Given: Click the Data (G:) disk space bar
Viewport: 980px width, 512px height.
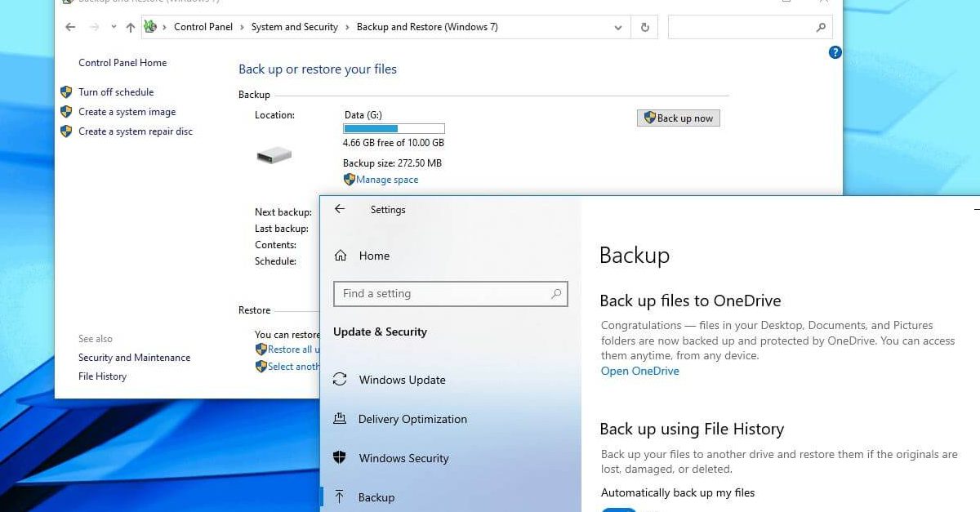Looking at the screenshot, I should pyautogui.click(x=394, y=128).
